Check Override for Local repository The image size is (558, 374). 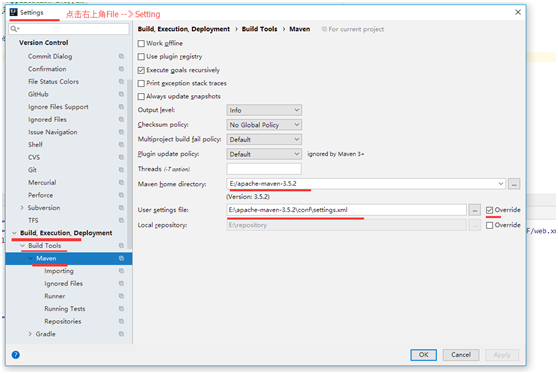point(490,225)
